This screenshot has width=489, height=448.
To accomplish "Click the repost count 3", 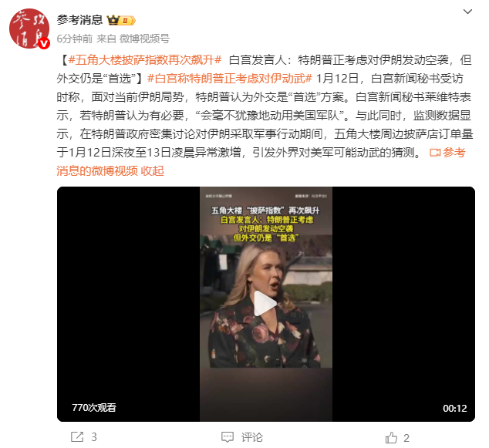I will 94,437.
